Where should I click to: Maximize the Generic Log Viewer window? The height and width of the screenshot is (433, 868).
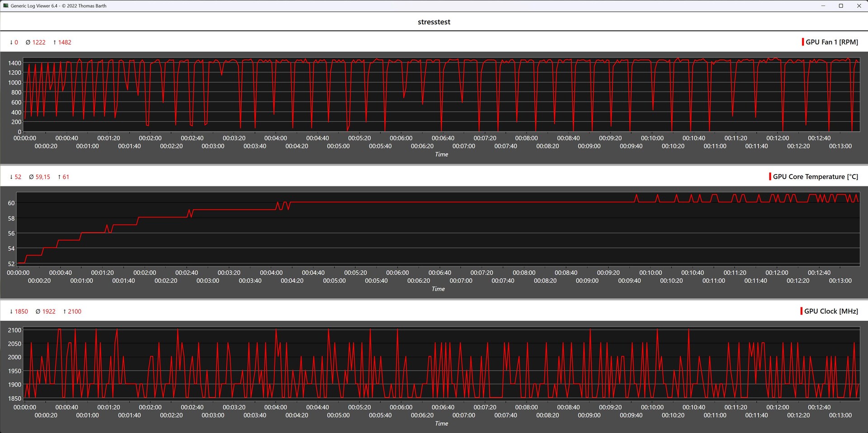840,6
